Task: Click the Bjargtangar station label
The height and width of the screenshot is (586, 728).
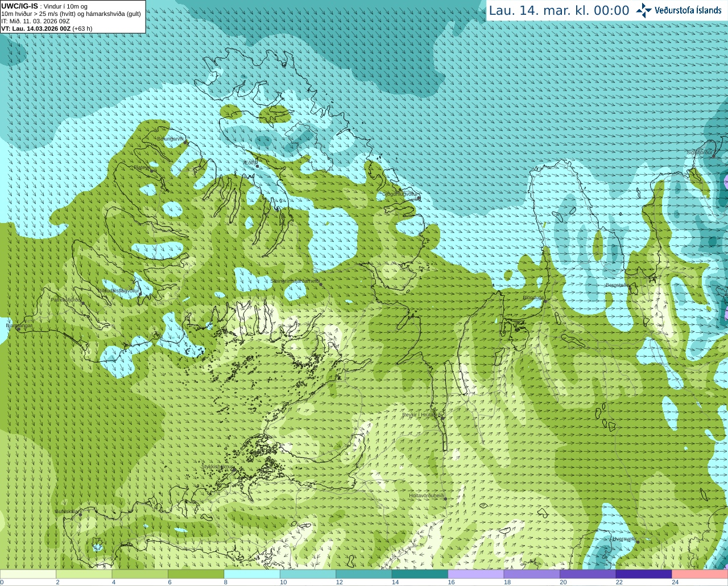Action: (x=19, y=325)
